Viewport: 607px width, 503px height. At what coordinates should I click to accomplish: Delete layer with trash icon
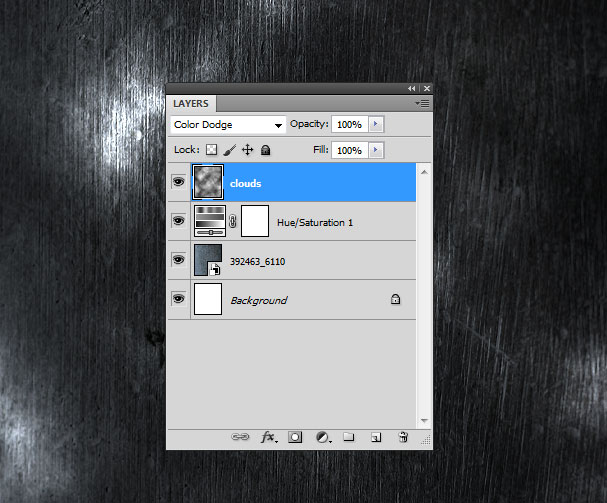[403, 437]
